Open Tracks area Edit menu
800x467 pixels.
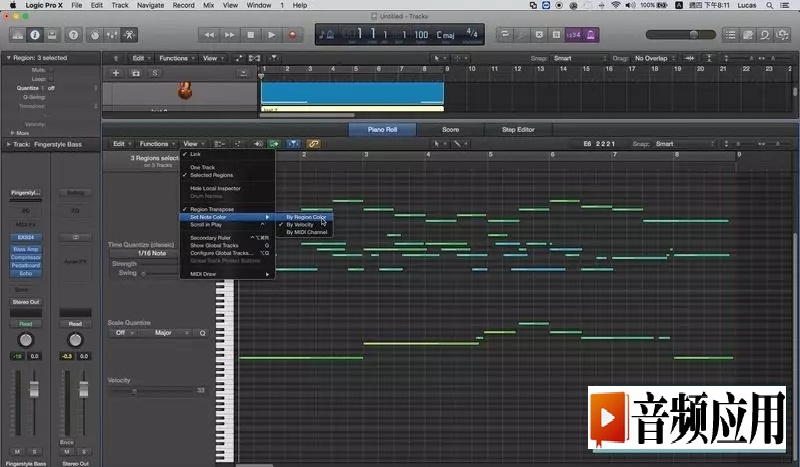click(141, 58)
